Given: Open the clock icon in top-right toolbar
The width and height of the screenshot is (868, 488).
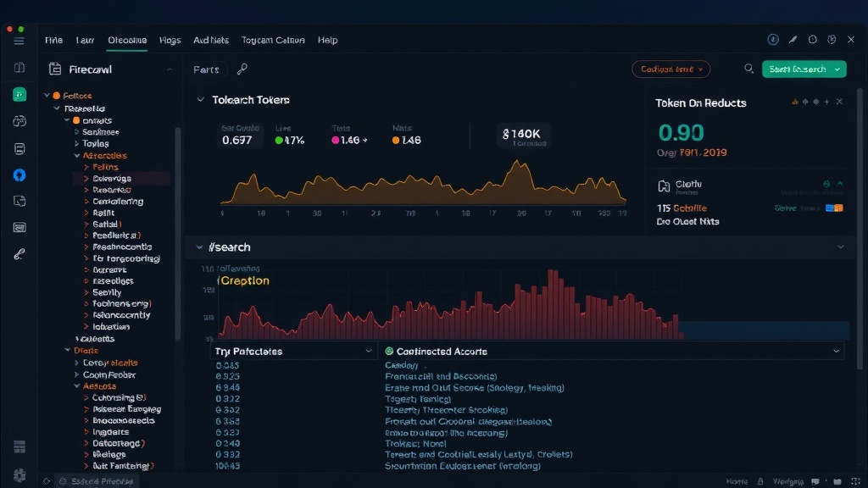Looking at the screenshot, I should click(812, 39).
